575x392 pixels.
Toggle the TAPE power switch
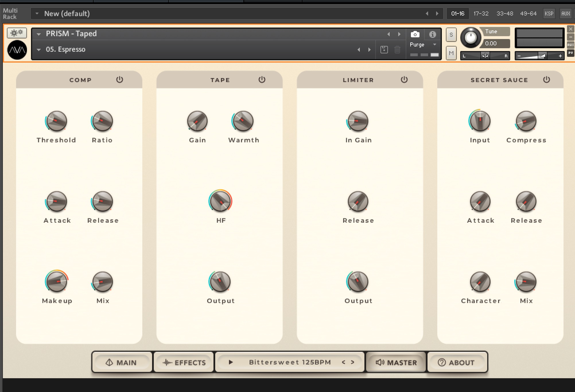[262, 79]
